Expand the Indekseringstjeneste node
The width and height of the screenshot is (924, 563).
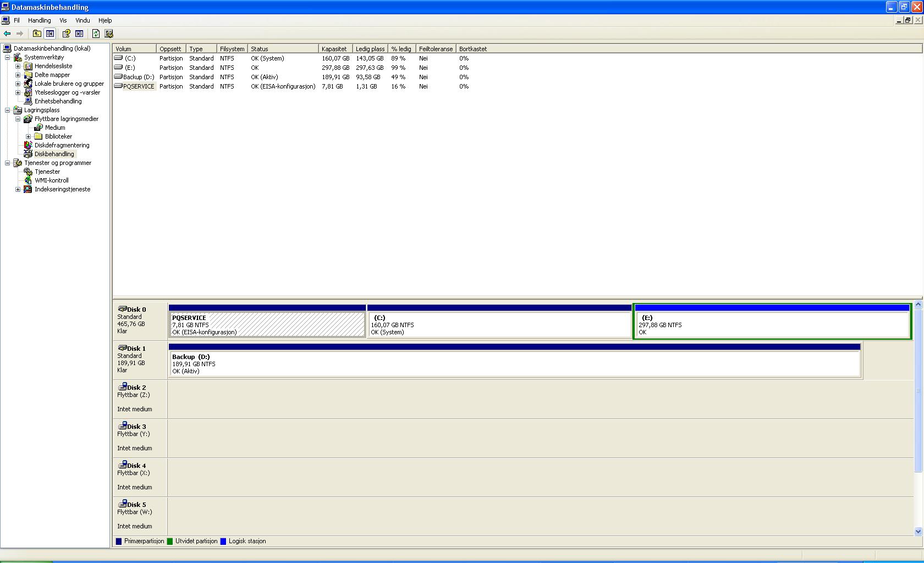click(x=18, y=189)
